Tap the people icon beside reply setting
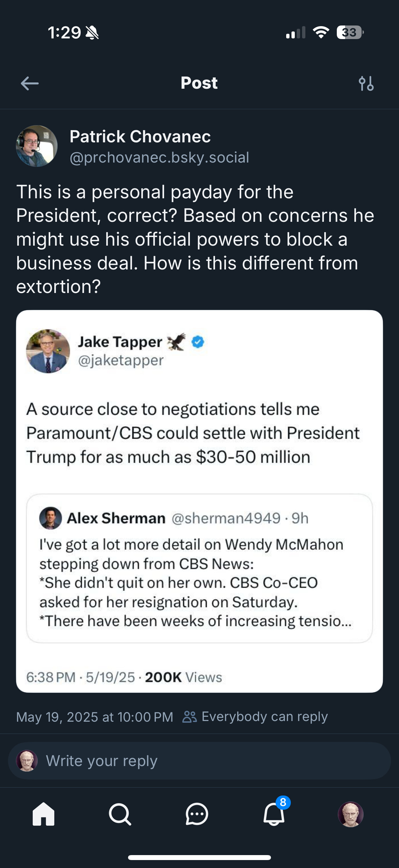The width and height of the screenshot is (399, 868). coord(190,717)
